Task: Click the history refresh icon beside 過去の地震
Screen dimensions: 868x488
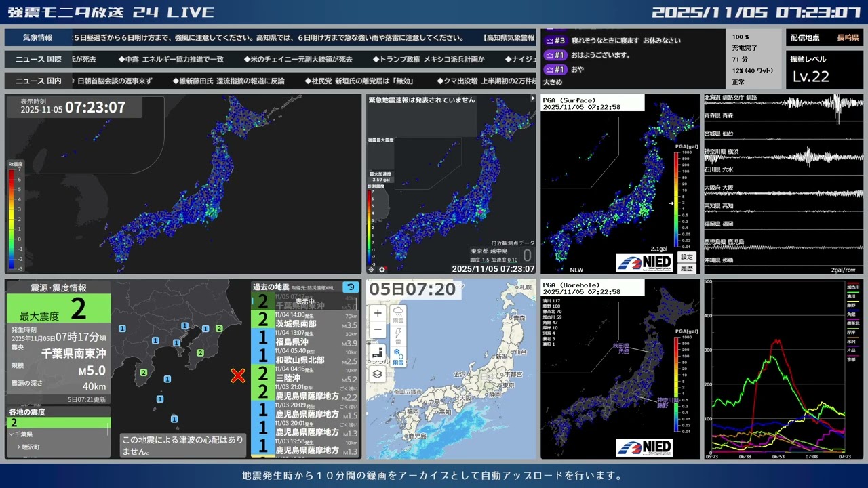Action: (351, 287)
